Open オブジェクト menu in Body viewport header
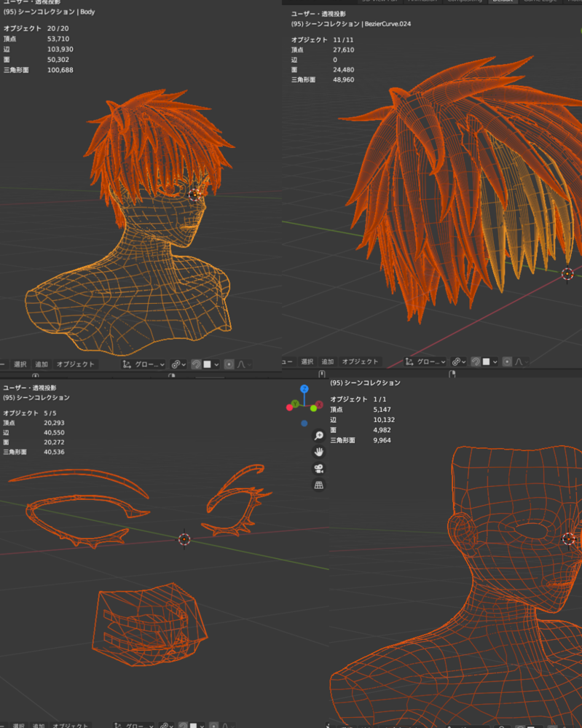This screenshot has width=582, height=728. pos(75,364)
